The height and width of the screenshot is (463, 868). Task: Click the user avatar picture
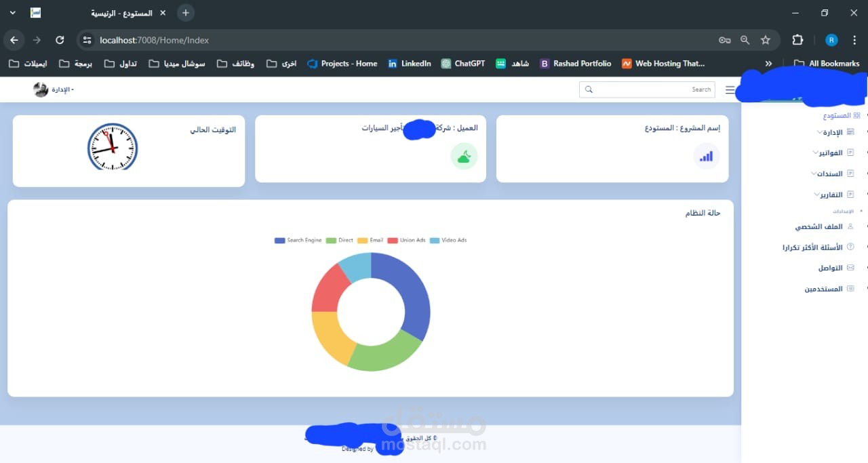[x=41, y=89]
